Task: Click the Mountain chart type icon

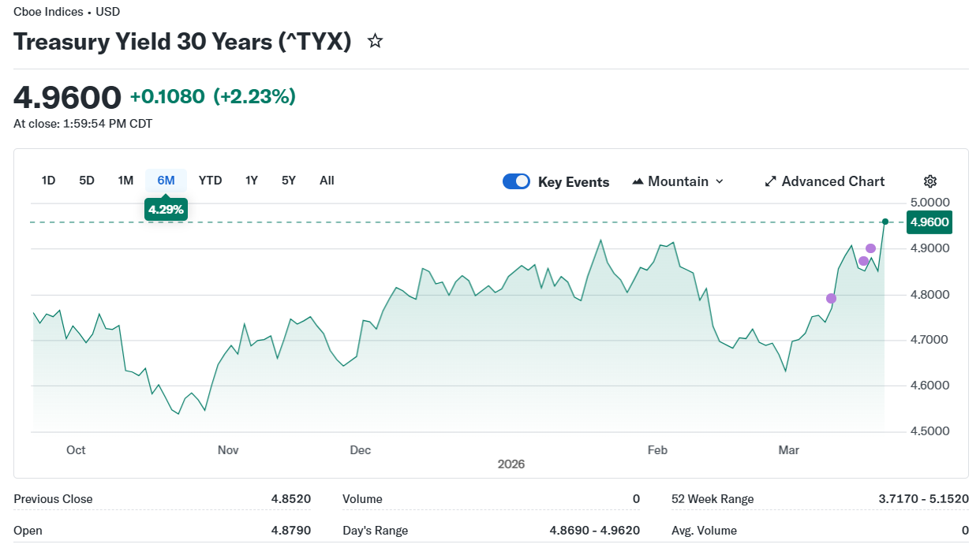Action: coord(638,181)
